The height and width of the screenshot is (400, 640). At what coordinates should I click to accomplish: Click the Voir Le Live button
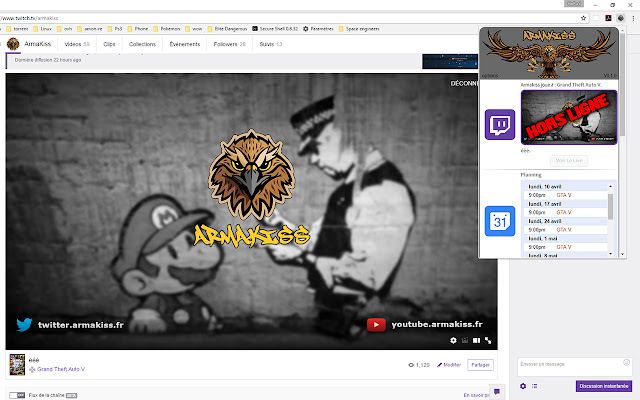(569, 160)
